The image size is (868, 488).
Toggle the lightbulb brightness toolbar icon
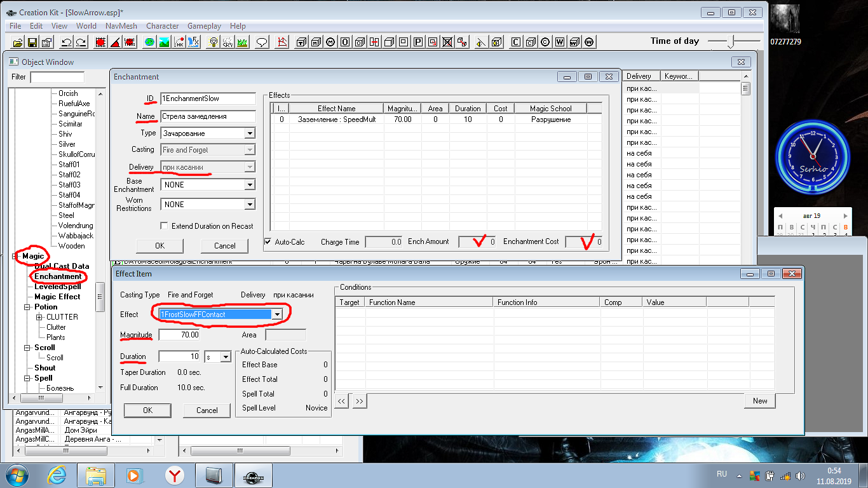point(214,43)
